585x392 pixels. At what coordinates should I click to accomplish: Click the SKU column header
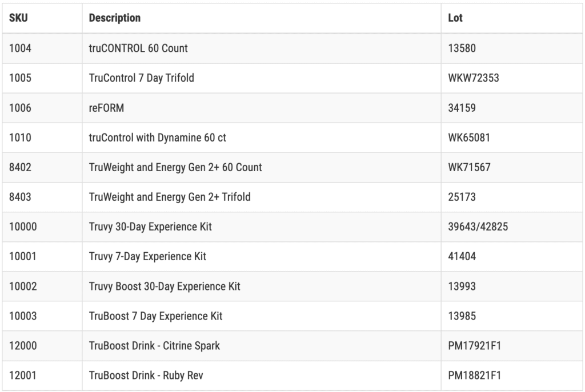[42, 18]
